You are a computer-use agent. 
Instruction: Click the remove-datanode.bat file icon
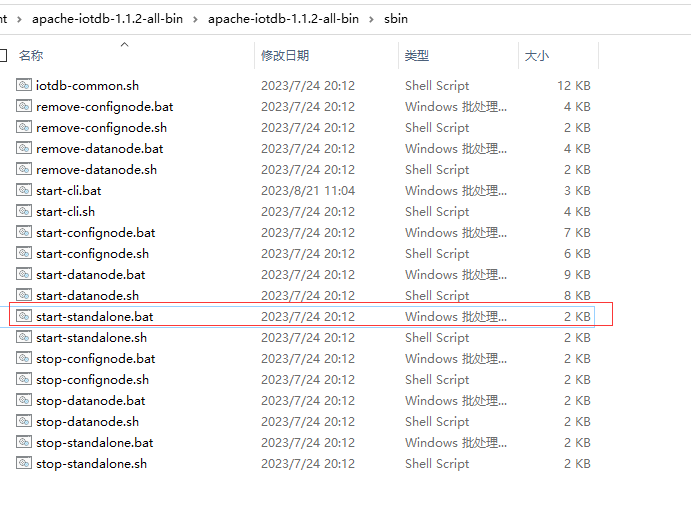pos(24,148)
